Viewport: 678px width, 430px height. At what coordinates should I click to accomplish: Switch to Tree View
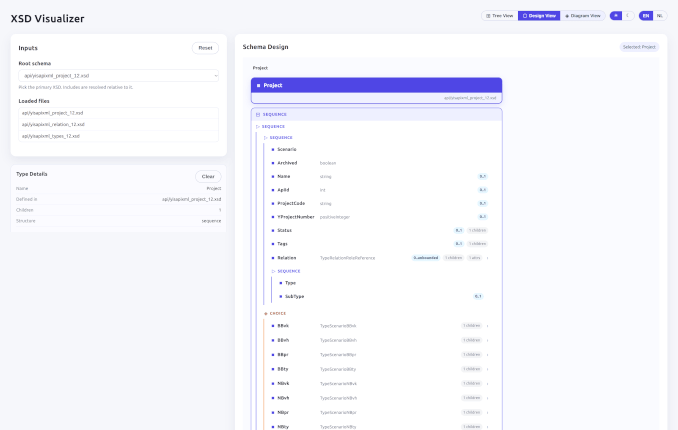pos(498,16)
